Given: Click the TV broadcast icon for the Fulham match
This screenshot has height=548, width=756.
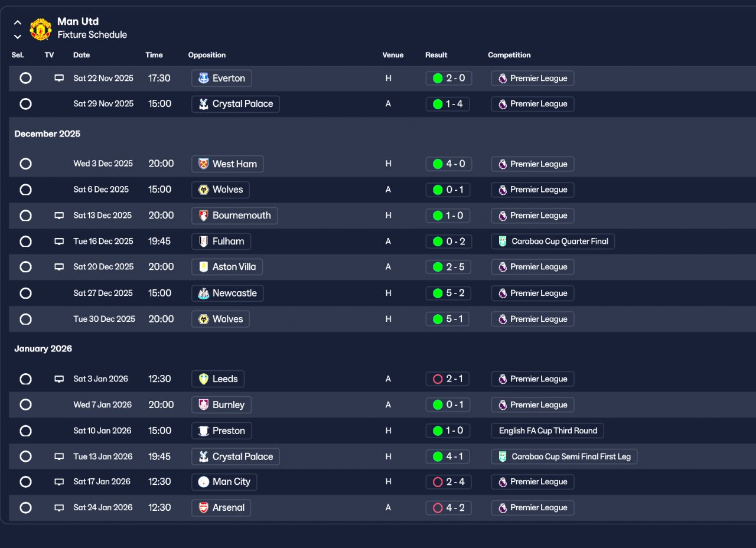Looking at the screenshot, I should tap(59, 242).
